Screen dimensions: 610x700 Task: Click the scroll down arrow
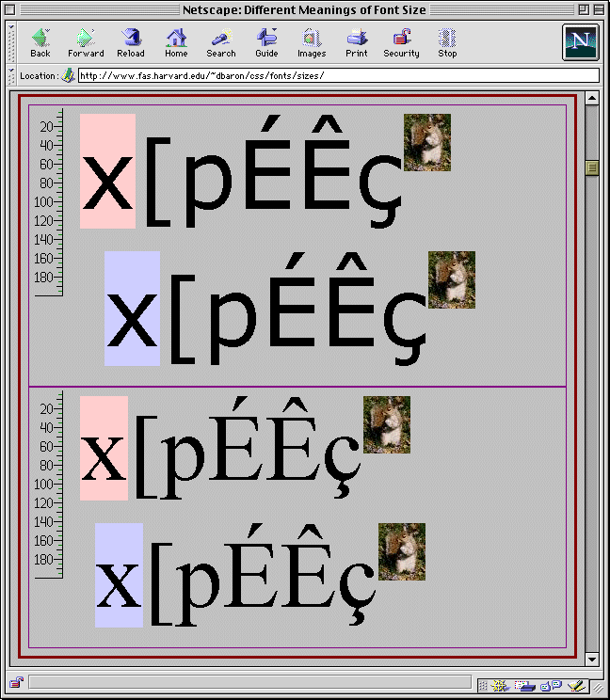click(x=592, y=659)
